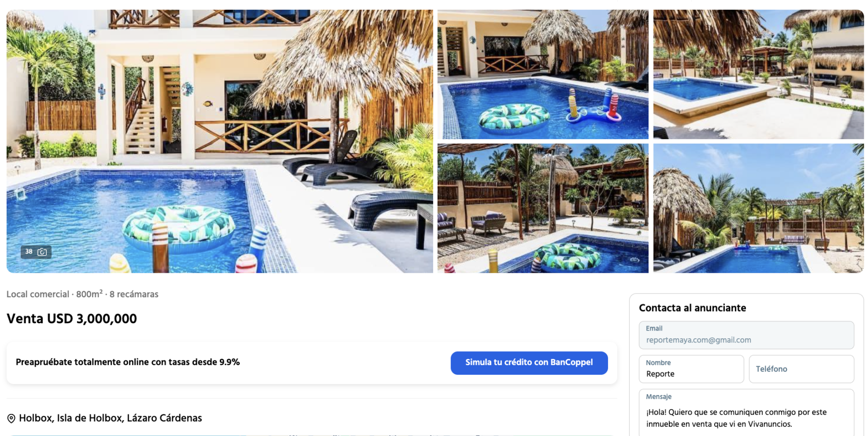Open the bottom middle garden lounge photo
The image size is (868, 436).
coord(542,208)
